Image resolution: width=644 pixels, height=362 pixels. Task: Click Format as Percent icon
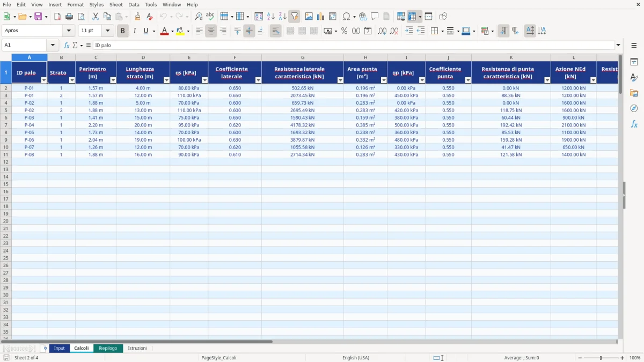[344, 31]
